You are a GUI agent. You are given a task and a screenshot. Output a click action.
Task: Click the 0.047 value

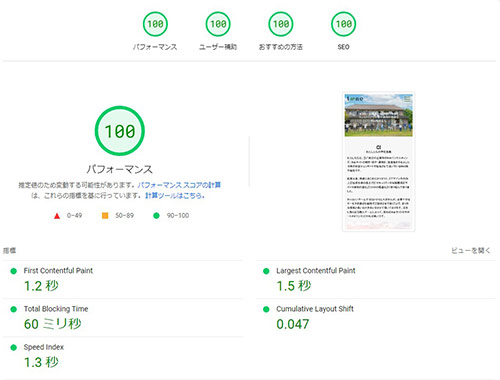[x=293, y=324]
